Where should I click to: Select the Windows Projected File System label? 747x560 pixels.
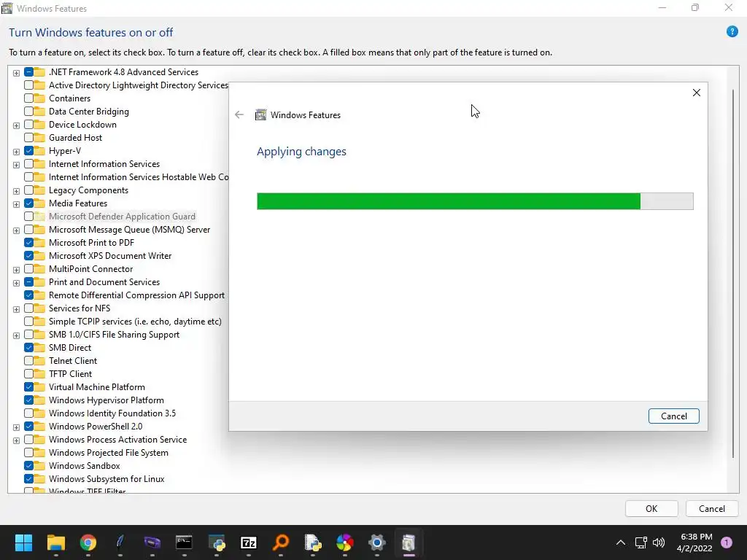[x=108, y=452]
